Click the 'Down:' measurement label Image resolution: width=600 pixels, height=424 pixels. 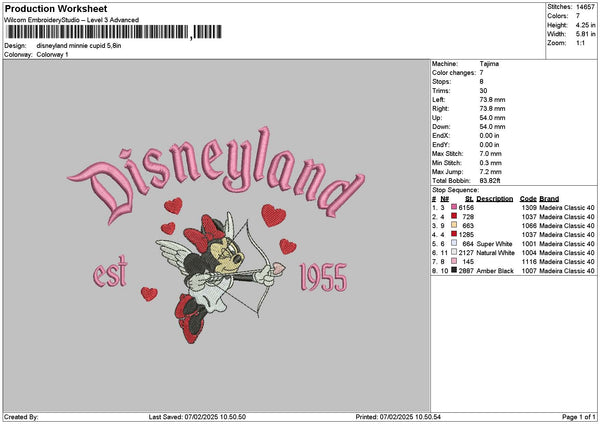click(x=441, y=127)
